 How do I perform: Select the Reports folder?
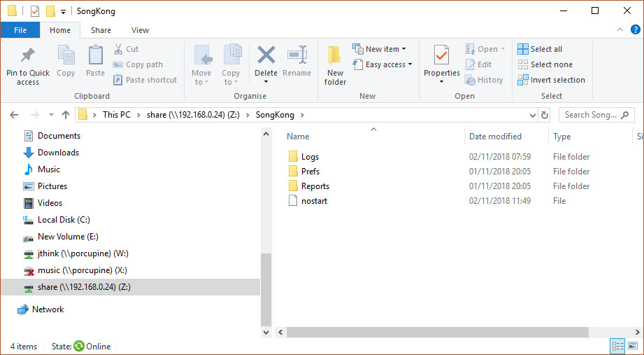[309, 186]
